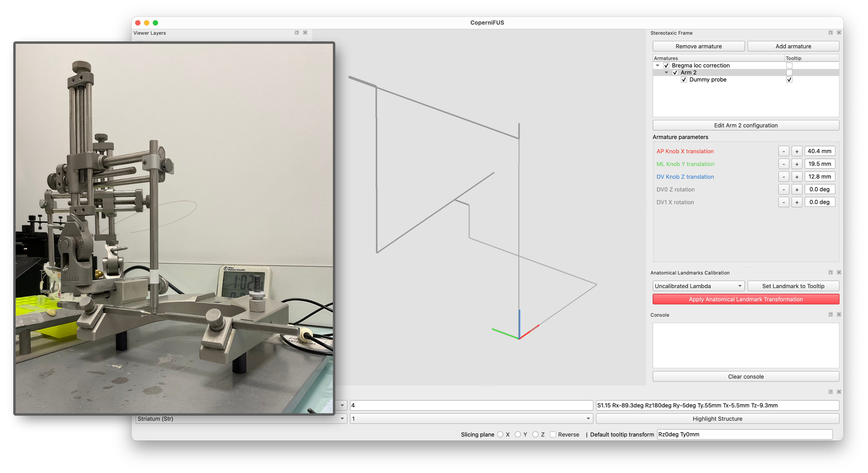868x473 pixels.
Task: Select Bregma loc correction armature row
Action: point(701,65)
